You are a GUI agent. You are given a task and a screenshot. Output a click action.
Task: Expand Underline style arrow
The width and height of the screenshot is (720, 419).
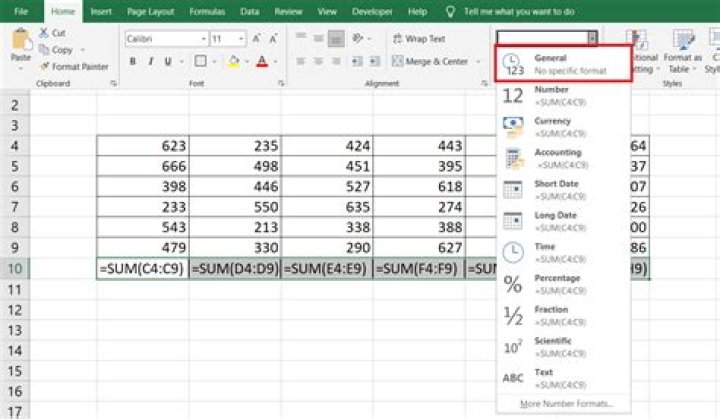click(x=181, y=61)
